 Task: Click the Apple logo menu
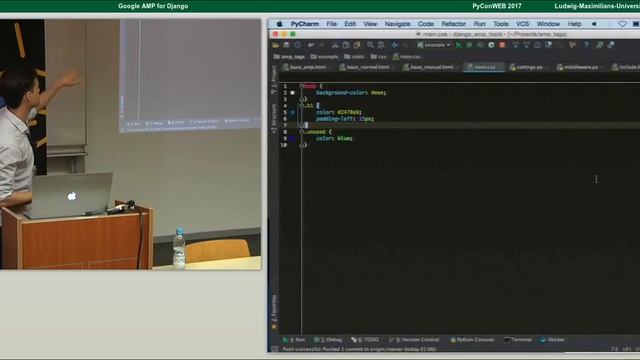[x=280, y=24]
